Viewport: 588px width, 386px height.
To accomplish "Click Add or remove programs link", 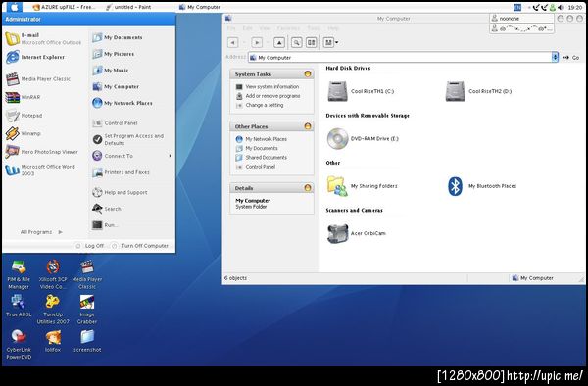I will pos(269,96).
